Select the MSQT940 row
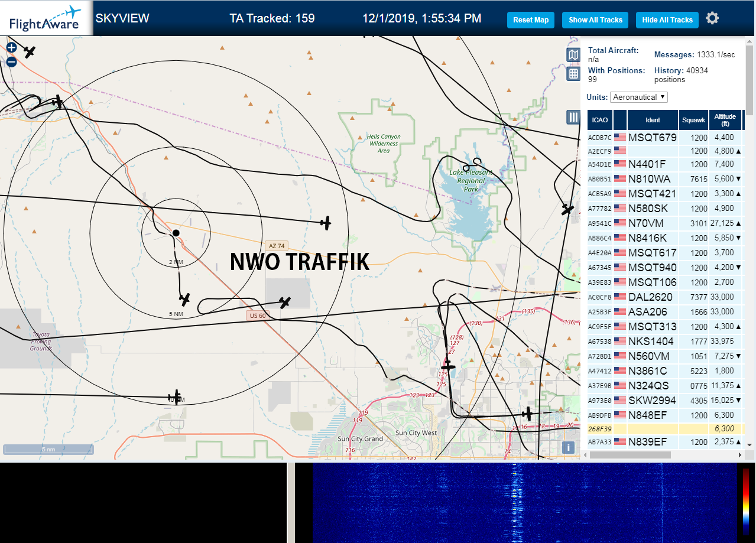This screenshot has width=756, height=543. (x=666, y=267)
